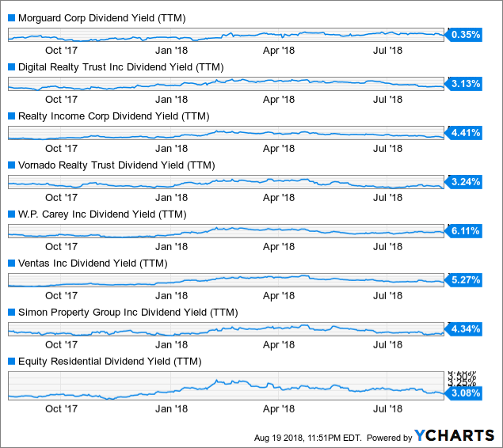This screenshot has width=503, height=448.
Task: Click the Ventas Inc legend blue square
Action: (12, 263)
